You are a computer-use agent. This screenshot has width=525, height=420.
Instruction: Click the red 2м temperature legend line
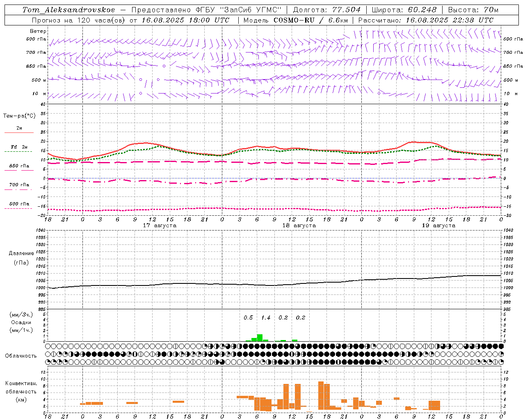pyautogui.click(x=19, y=133)
